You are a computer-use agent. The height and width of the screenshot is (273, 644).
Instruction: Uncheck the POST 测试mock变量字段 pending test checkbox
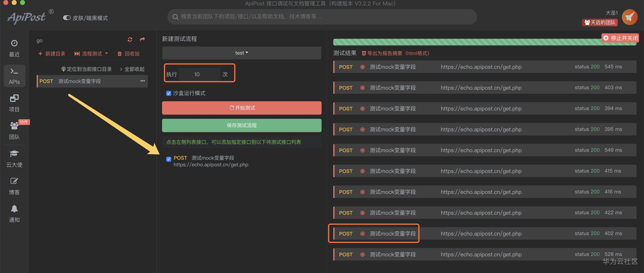click(x=169, y=159)
